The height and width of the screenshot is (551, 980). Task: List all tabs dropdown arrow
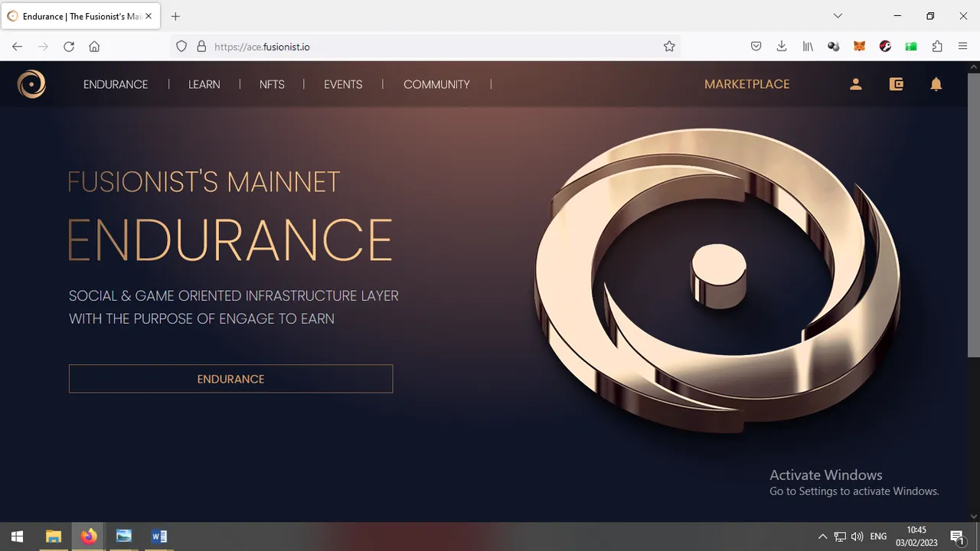(838, 16)
